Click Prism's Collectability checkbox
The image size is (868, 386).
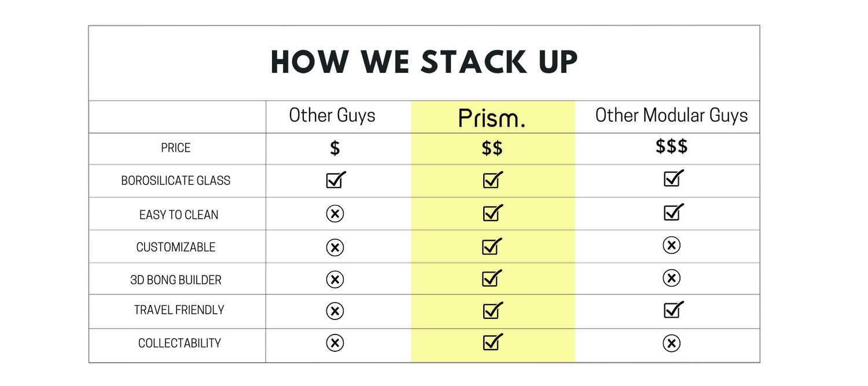point(491,343)
